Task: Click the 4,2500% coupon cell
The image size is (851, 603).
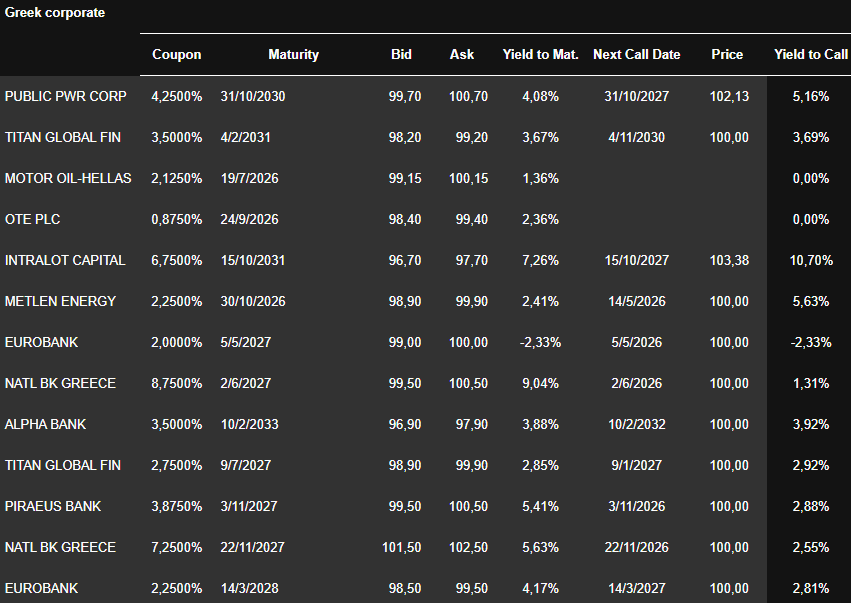Action: point(176,96)
